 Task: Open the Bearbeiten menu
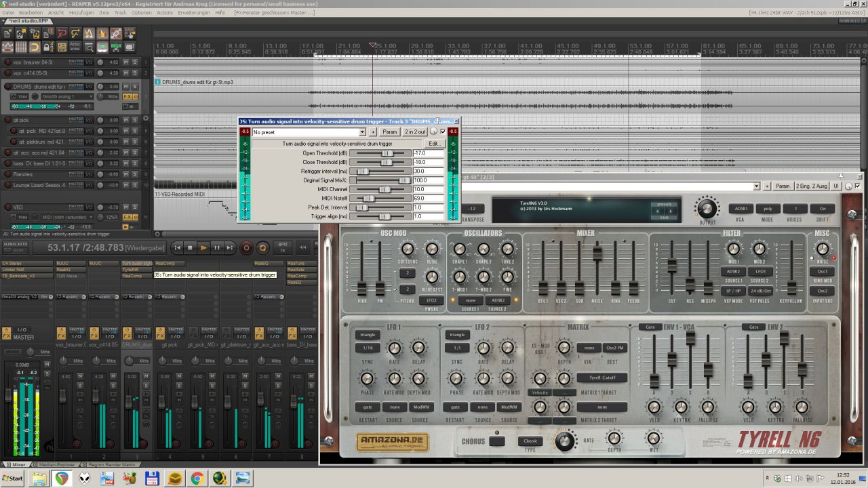point(31,13)
